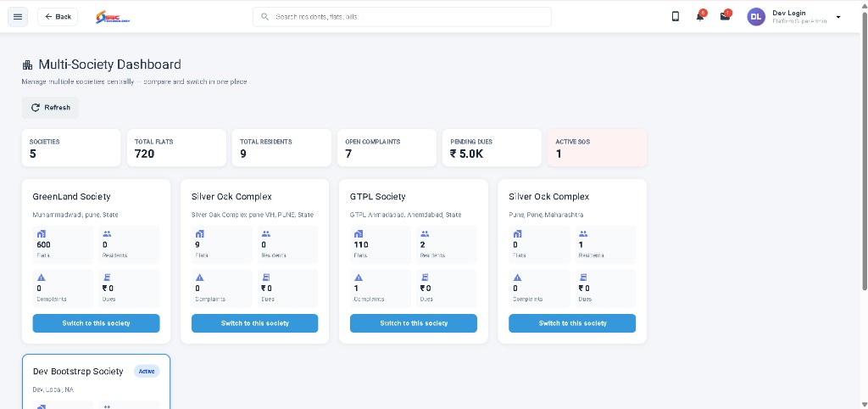Click flats icon in Silver Oak Maharashtra card

click(517, 234)
